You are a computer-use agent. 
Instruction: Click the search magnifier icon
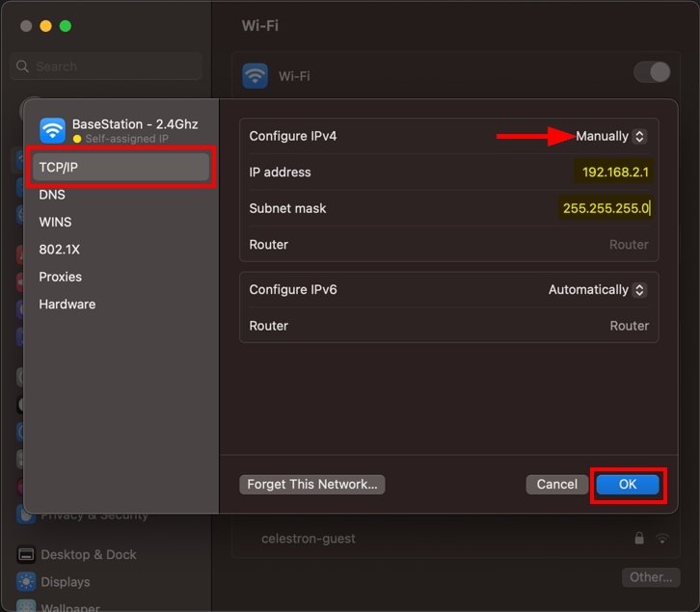point(22,67)
